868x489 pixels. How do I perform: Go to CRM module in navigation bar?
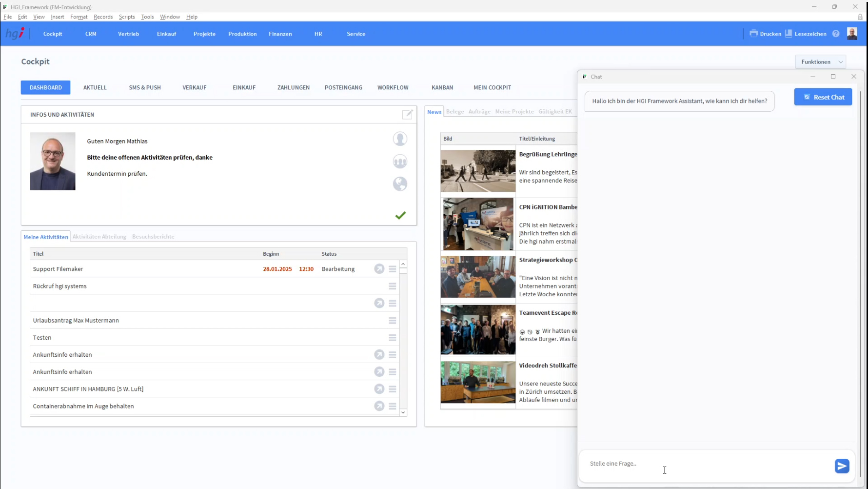pyautogui.click(x=91, y=34)
